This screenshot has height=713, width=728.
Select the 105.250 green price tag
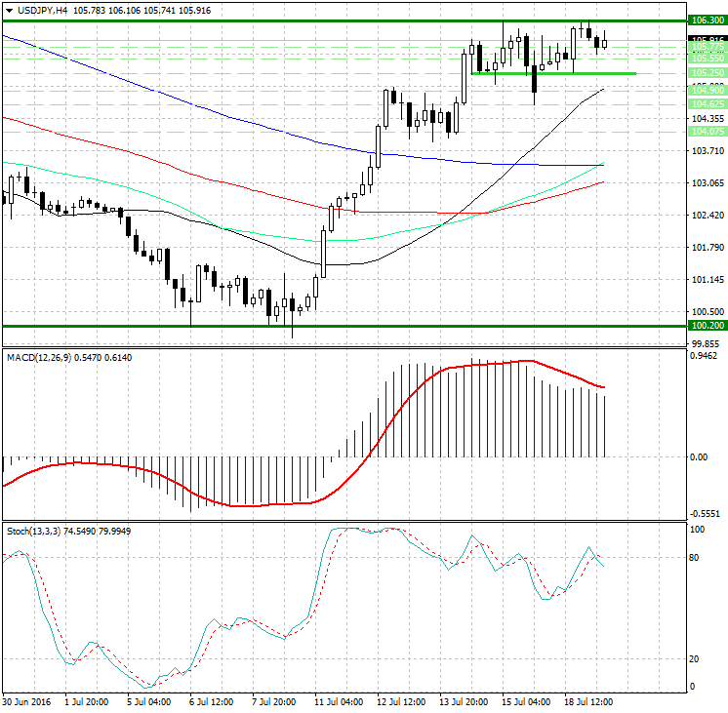click(707, 73)
